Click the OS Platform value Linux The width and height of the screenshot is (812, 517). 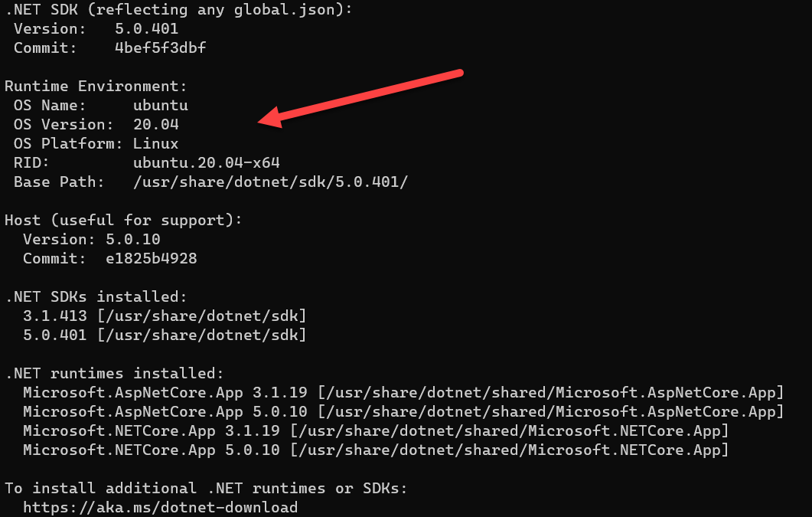[x=155, y=143]
